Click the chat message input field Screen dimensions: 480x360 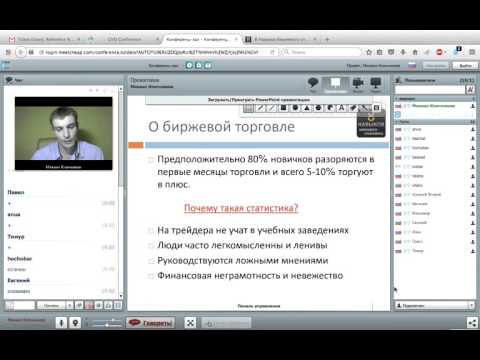pyautogui.click(x=19, y=305)
